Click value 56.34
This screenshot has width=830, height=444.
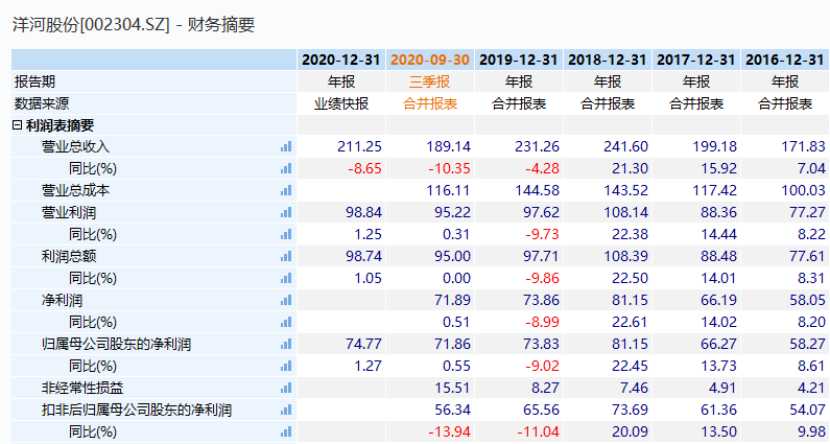pyautogui.click(x=453, y=410)
